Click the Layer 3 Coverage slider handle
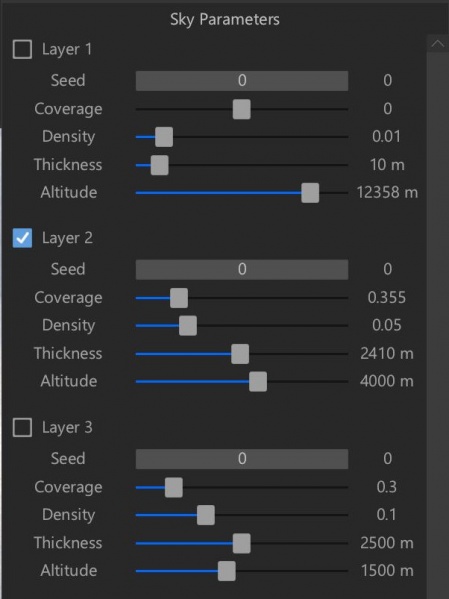 click(x=174, y=487)
